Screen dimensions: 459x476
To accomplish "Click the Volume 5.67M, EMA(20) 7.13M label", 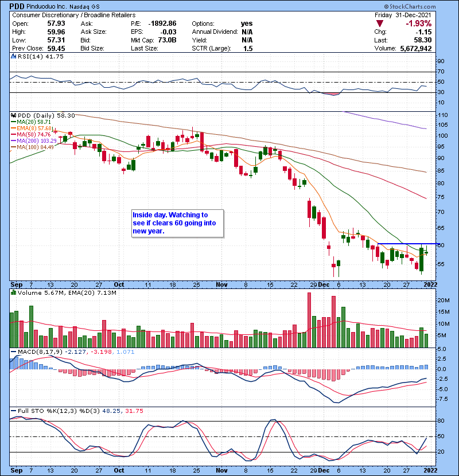I will click(67, 292).
